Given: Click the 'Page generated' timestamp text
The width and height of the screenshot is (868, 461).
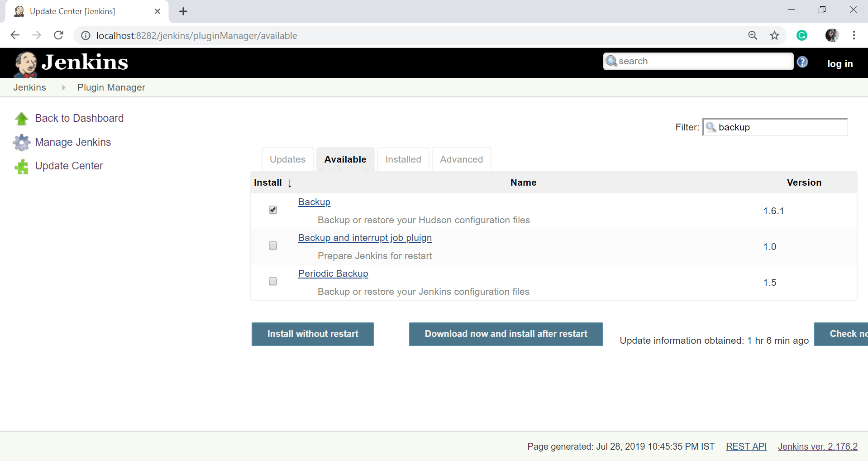Looking at the screenshot, I should (x=621, y=447).
